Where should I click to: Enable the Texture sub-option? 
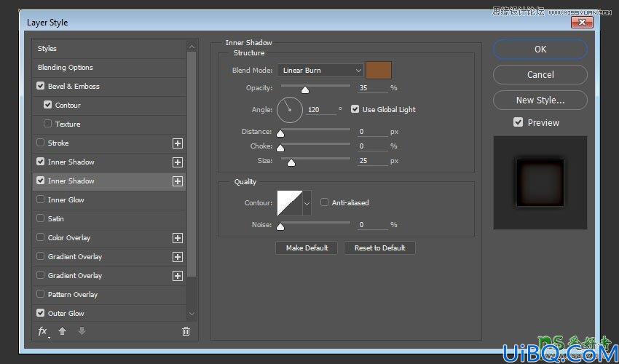(x=48, y=124)
